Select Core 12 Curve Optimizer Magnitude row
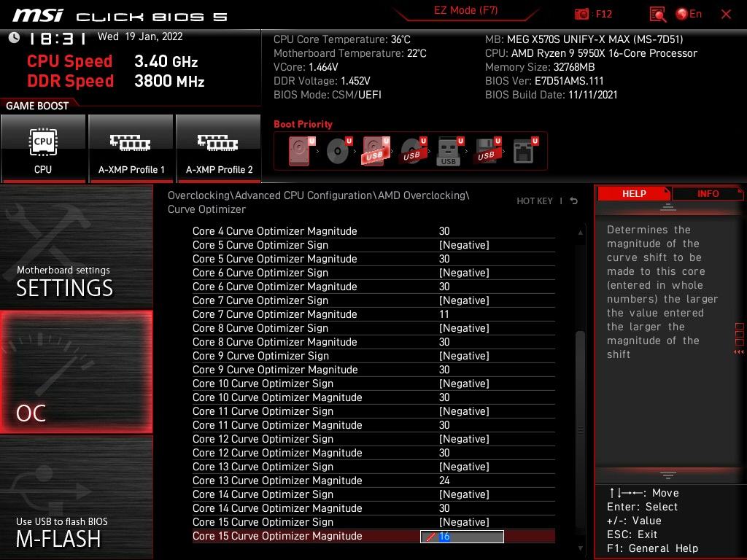This screenshot has width=747, height=560. pyautogui.click(x=373, y=453)
